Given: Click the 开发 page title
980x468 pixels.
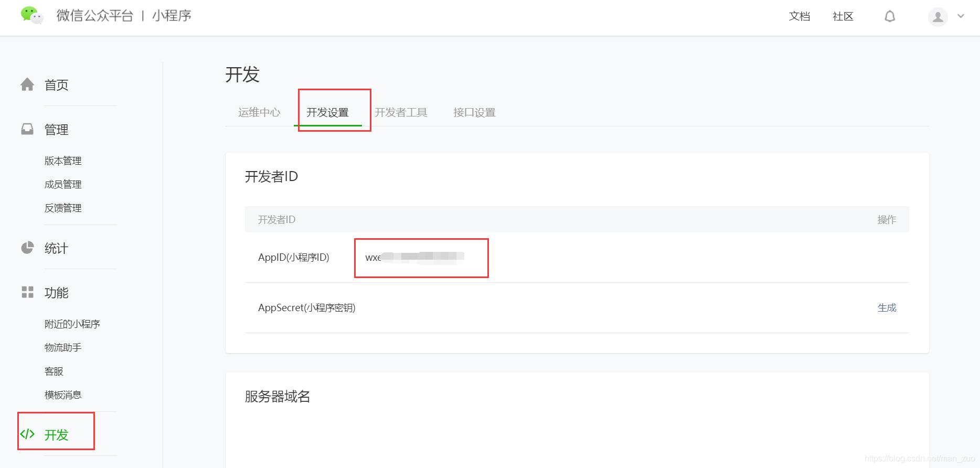Looking at the screenshot, I should 242,75.
